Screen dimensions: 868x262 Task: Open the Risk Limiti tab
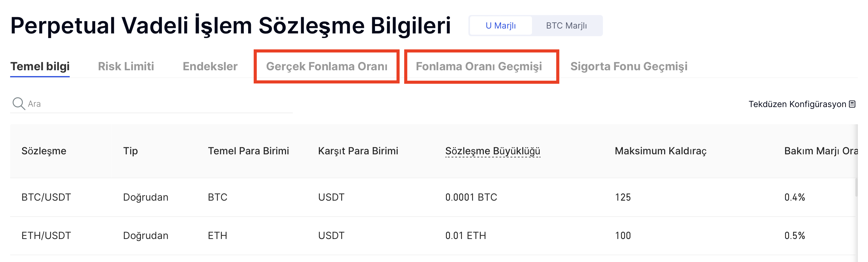pos(126,66)
